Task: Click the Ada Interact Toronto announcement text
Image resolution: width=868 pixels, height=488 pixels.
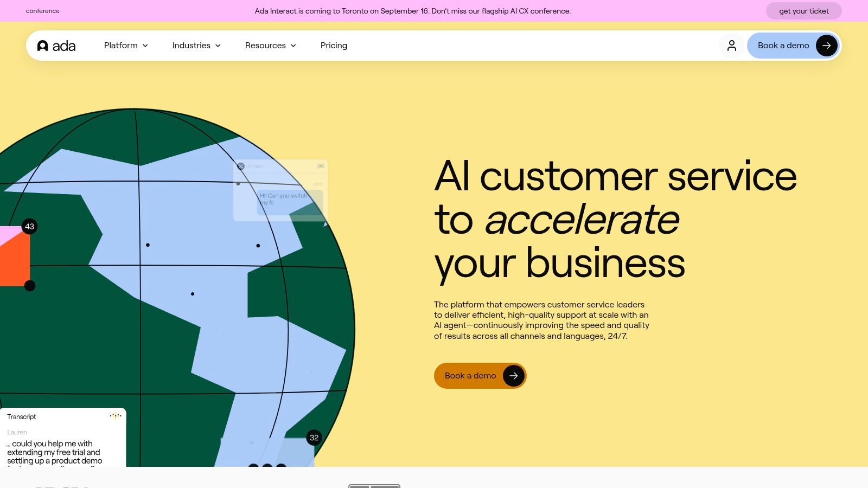Action: [413, 11]
